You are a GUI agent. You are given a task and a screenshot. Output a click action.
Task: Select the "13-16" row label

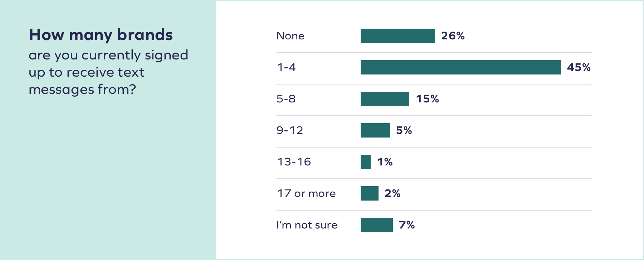[x=294, y=162]
